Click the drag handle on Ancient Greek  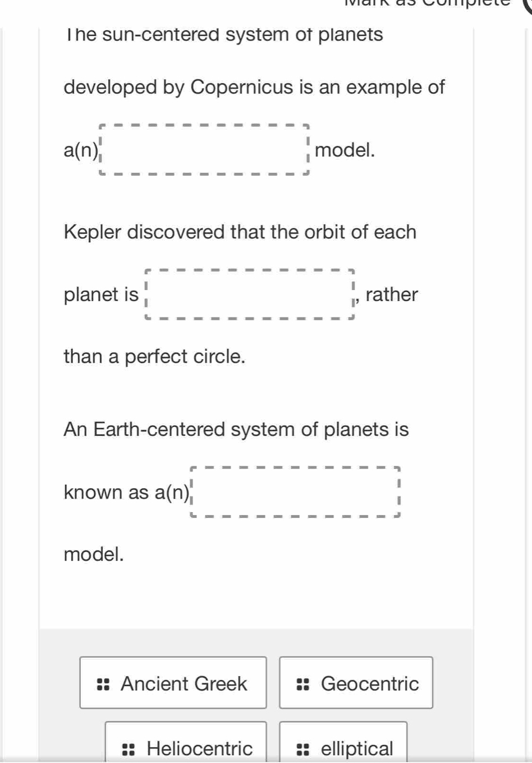(103, 684)
